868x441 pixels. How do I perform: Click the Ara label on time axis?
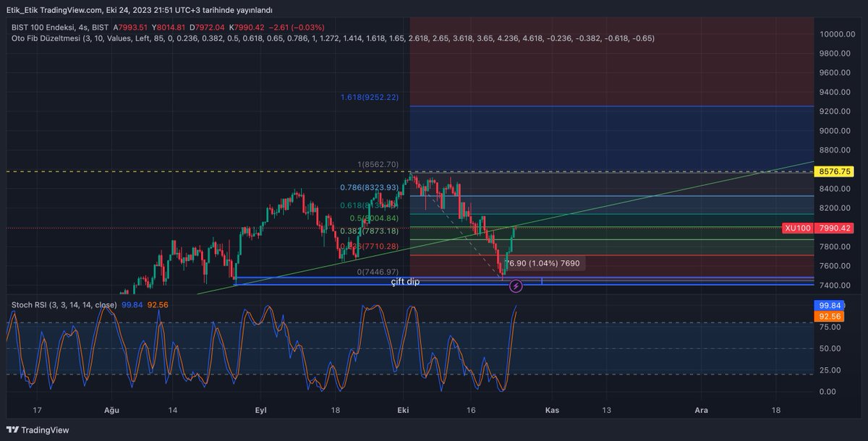(701, 410)
